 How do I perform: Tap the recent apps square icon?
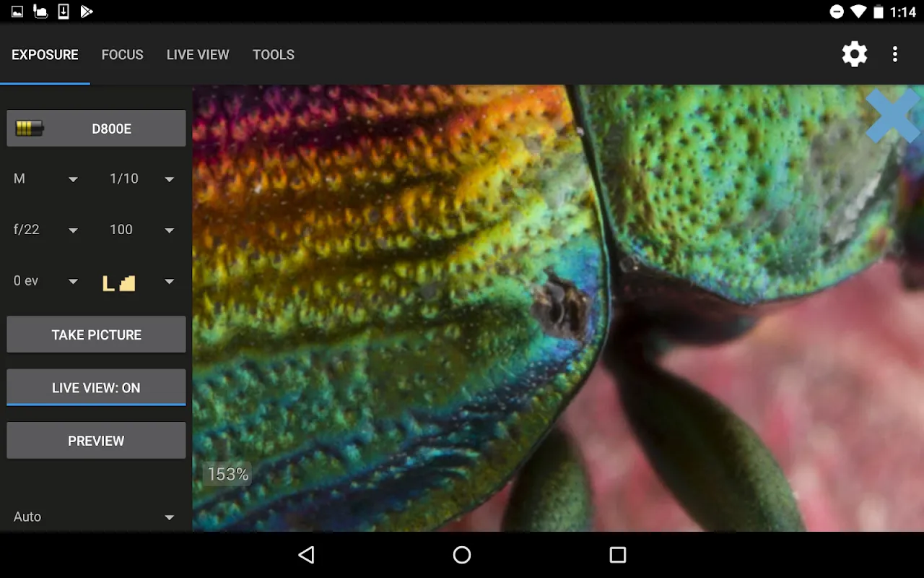[617, 555]
